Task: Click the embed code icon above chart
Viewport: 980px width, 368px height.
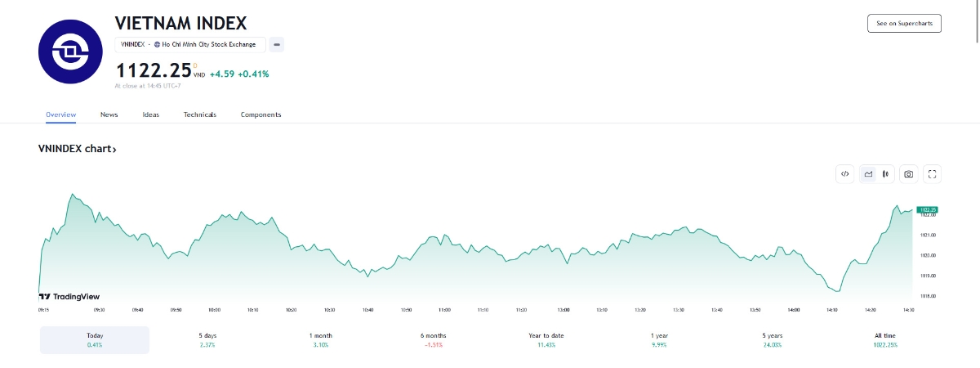Action: [x=845, y=173]
